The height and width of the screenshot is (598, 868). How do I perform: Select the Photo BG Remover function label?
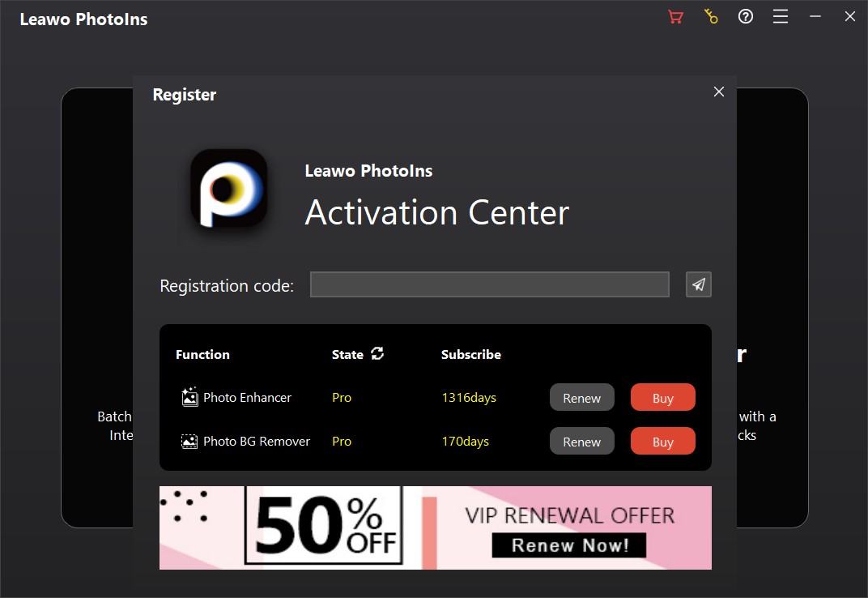[257, 442]
